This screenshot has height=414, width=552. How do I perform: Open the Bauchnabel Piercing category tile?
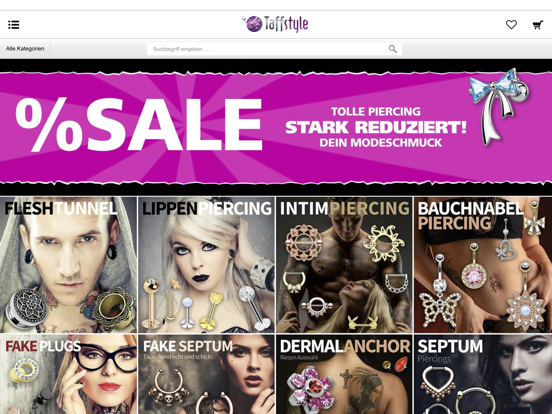point(483,265)
